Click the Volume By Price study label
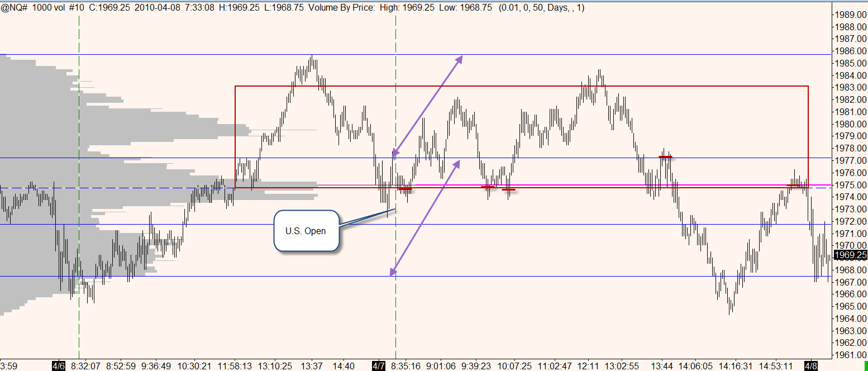 pyautogui.click(x=341, y=8)
